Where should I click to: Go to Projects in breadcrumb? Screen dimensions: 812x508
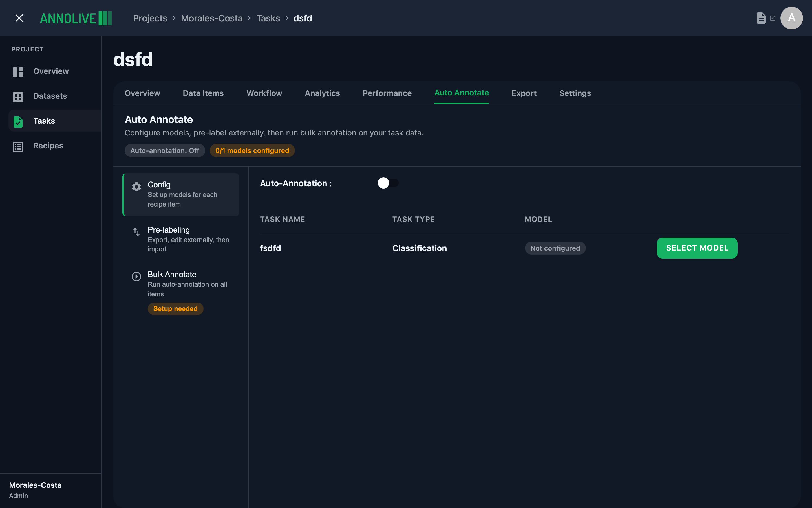point(150,18)
